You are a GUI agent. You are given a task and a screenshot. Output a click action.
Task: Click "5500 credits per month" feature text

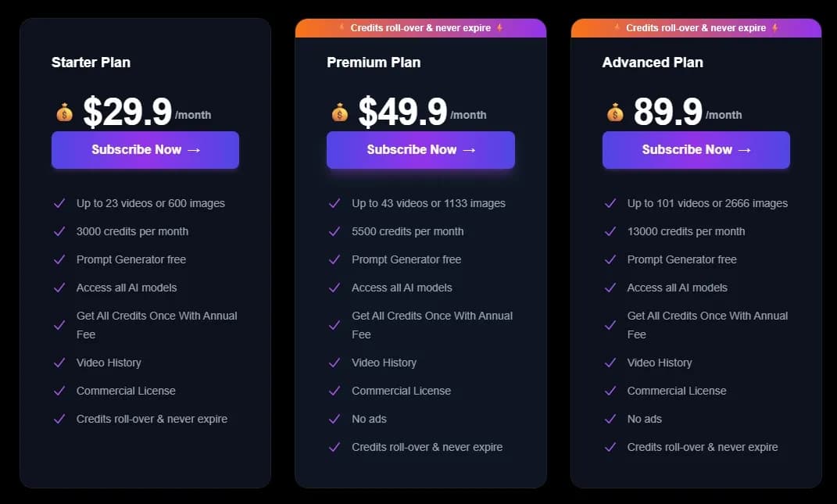407,231
